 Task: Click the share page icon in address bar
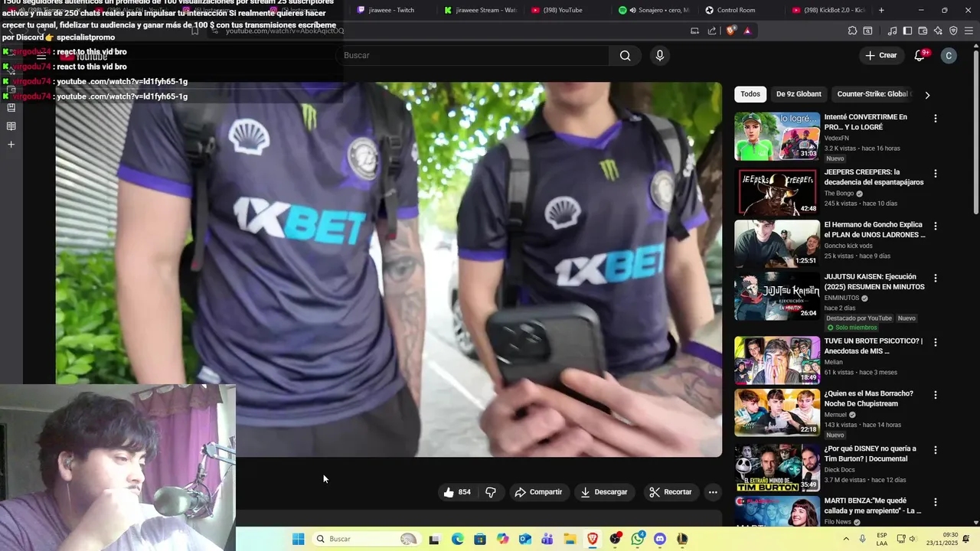click(x=712, y=31)
